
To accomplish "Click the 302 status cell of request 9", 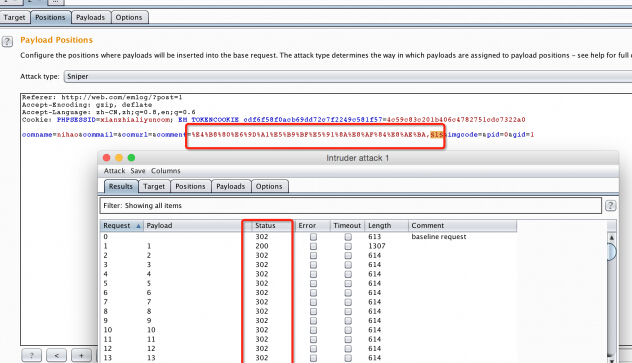I will tap(262, 321).
